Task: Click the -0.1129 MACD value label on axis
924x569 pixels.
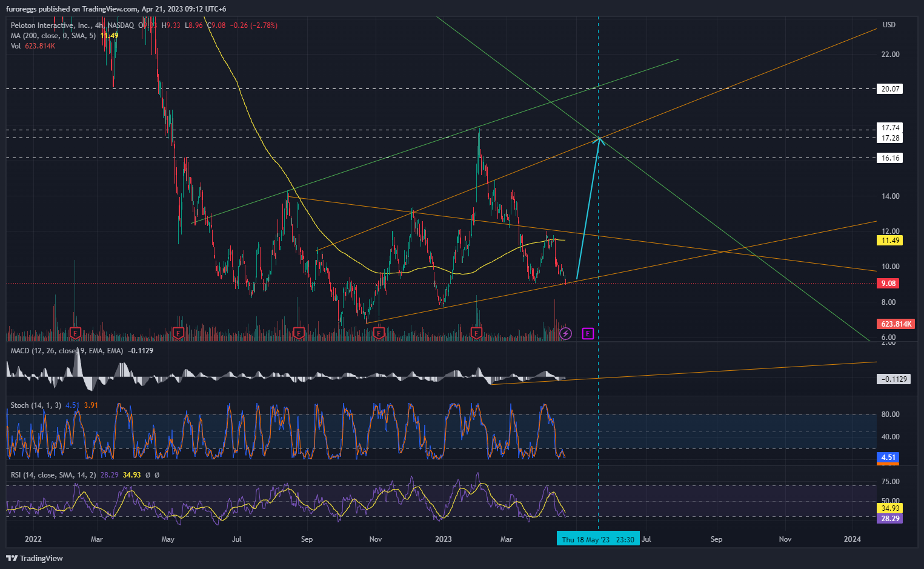Action: coord(894,379)
